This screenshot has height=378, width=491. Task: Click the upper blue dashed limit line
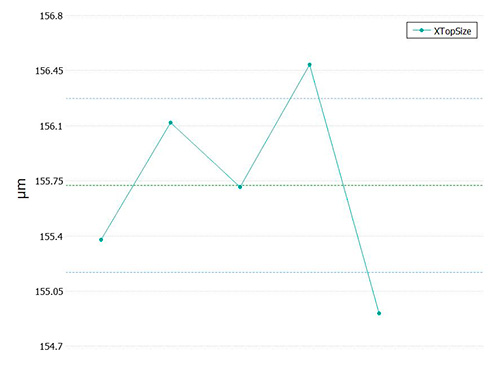click(274, 99)
